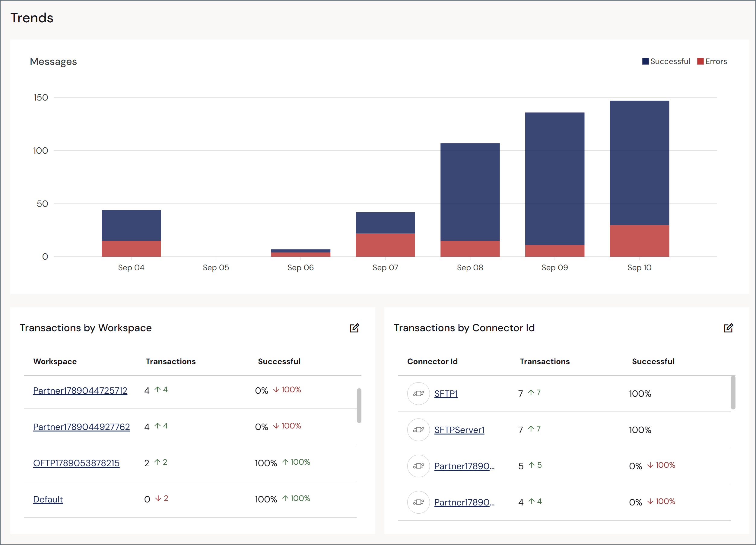The image size is (756, 545).
Task: Open the SFTPServer1 connector link
Action: (x=459, y=430)
